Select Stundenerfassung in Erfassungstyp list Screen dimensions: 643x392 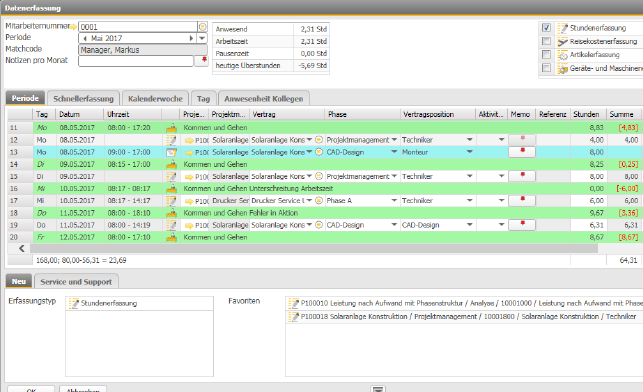(x=139, y=303)
